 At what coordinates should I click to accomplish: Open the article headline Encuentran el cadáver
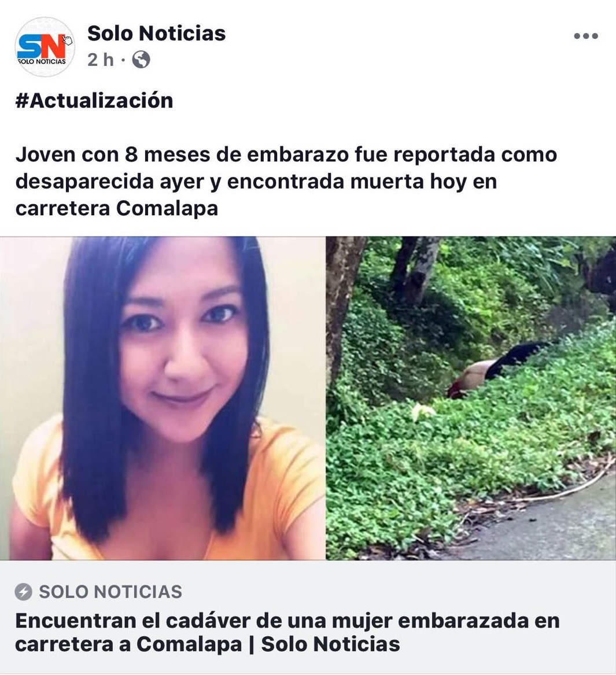coord(287,632)
